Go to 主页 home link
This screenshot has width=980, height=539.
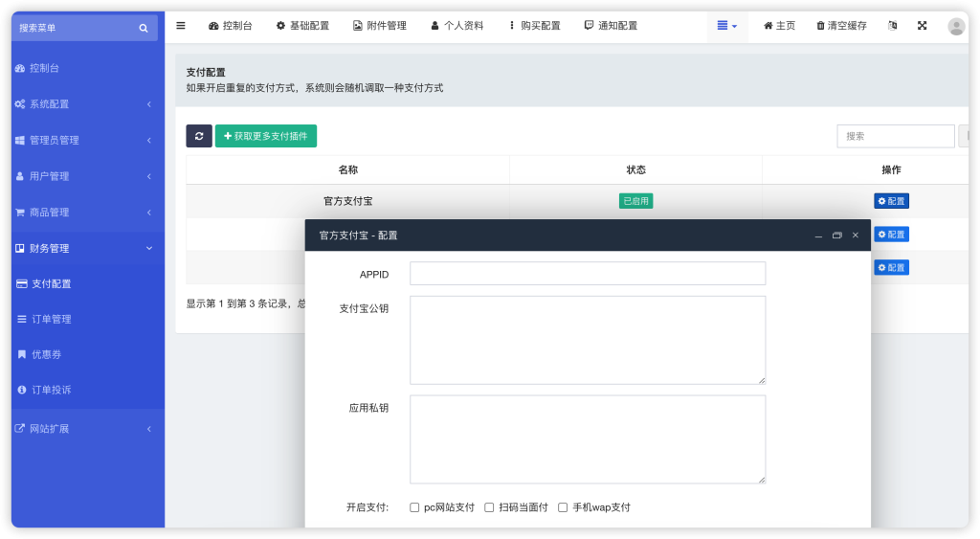[x=779, y=26]
